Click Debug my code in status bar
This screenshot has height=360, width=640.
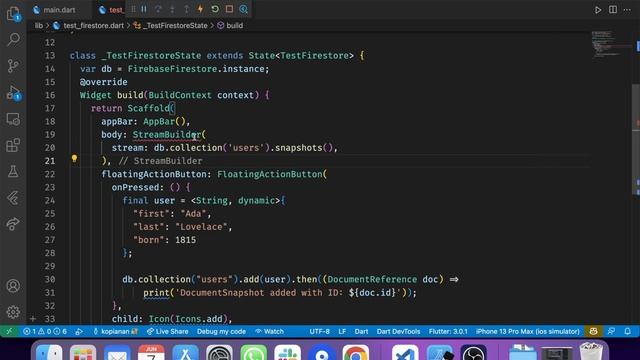click(221, 331)
